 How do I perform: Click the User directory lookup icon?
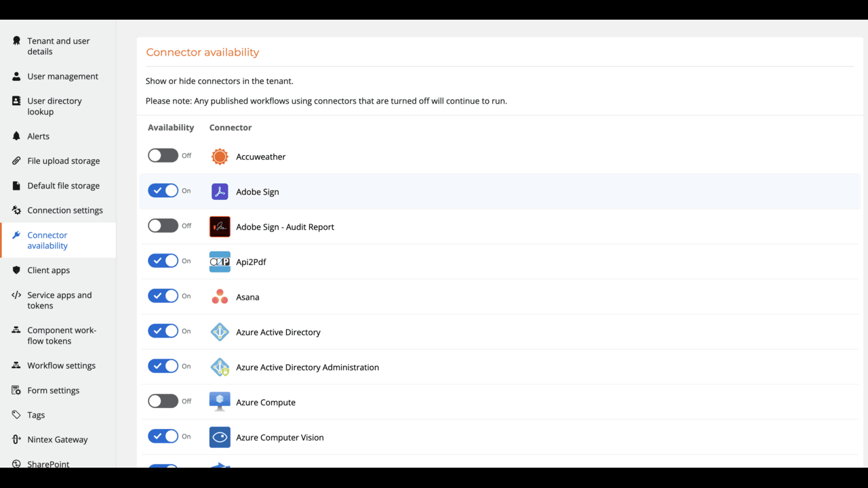pyautogui.click(x=16, y=101)
